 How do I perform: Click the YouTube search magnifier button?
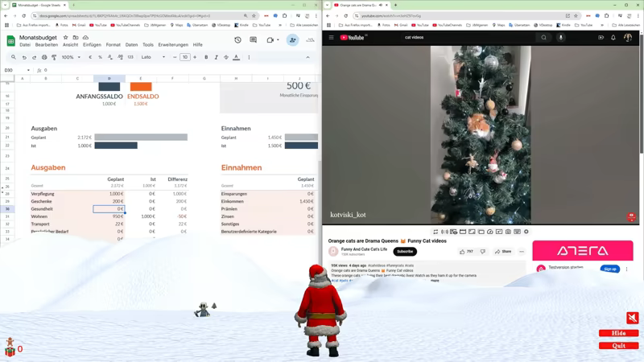pos(543,37)
